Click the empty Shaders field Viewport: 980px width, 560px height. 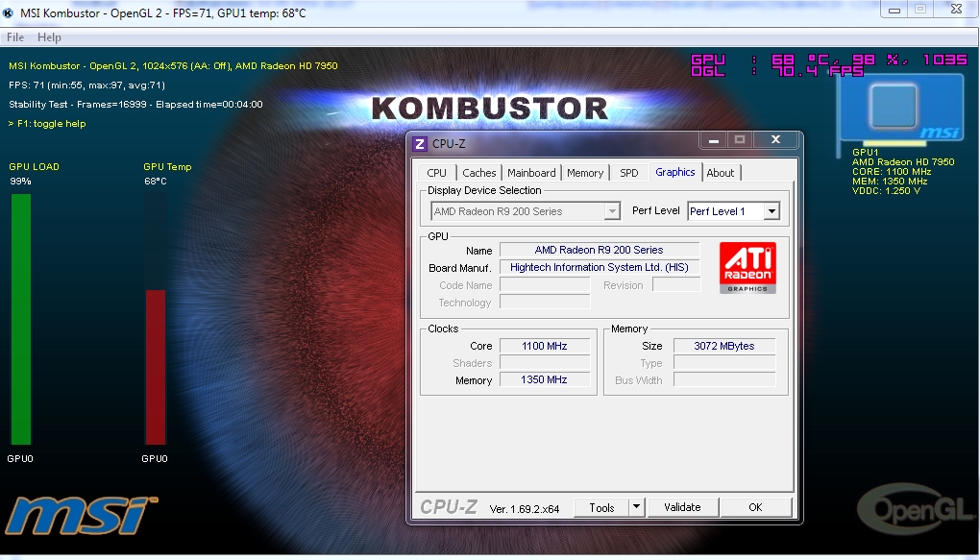click(545, 362)
